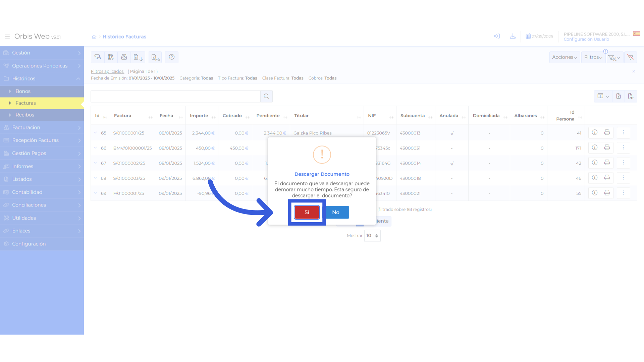Expand the Utilidades sidebar menu
This screenshot has height=362, width=644.
click(x=42, y=218)
